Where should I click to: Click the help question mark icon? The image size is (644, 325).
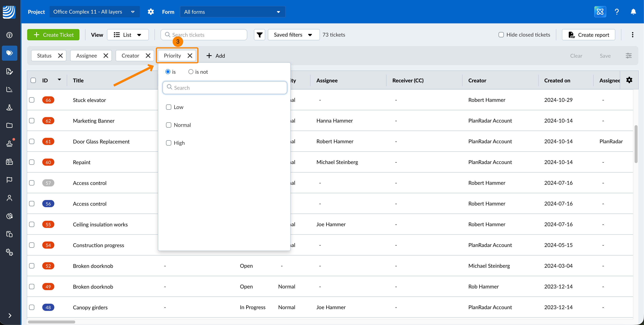pos(617,12)
